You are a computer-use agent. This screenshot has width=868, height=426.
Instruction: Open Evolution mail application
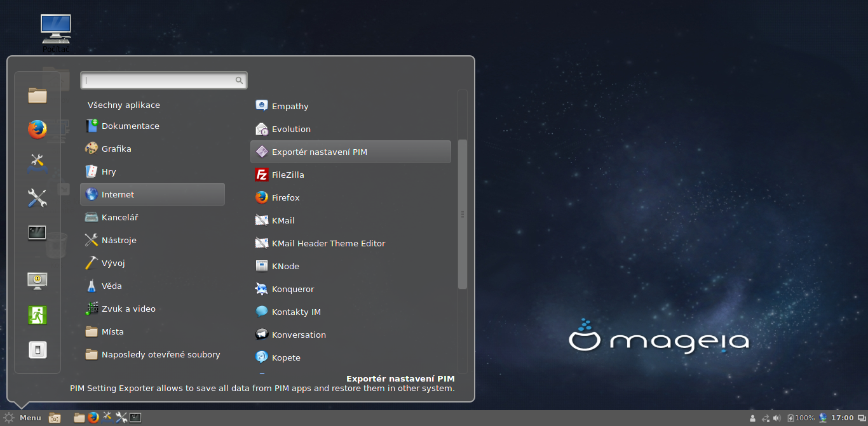coord(351,129)
